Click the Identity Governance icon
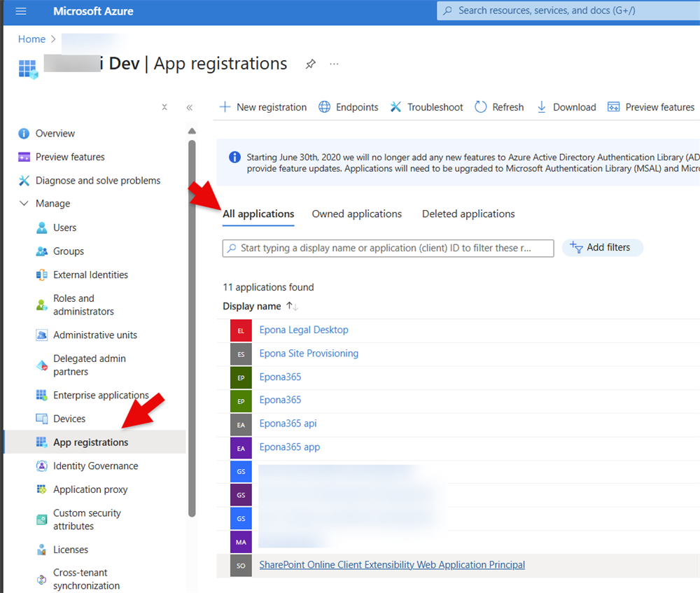The height and width of the screenshot is (593, 700). tap(41, 466)
